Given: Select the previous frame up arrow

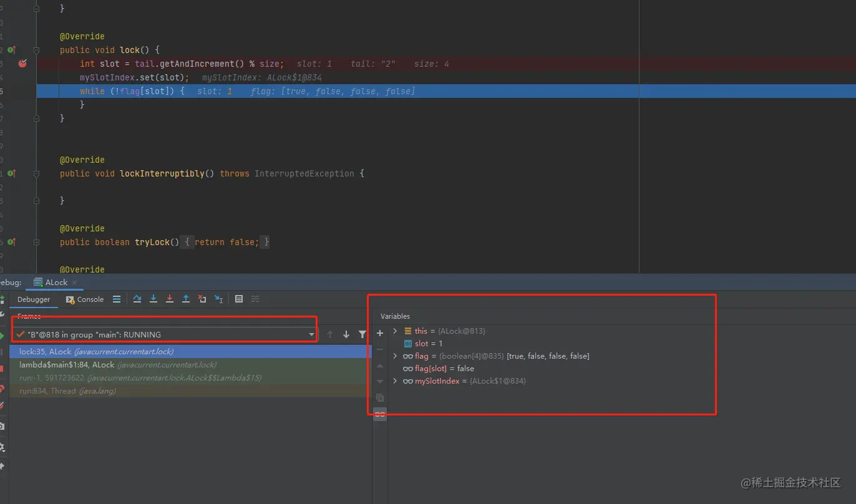Looking at the screenshot, I should click(330, 335).
